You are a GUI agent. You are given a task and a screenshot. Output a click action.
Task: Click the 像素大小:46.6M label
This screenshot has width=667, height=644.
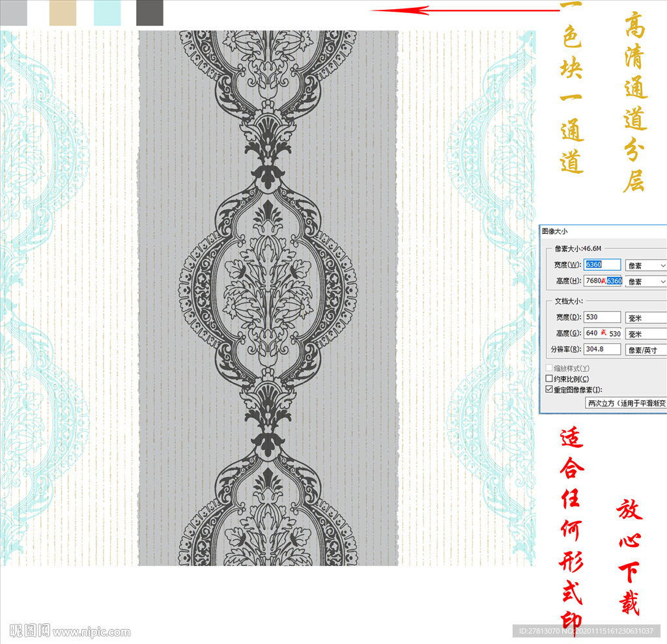(578, 248)
